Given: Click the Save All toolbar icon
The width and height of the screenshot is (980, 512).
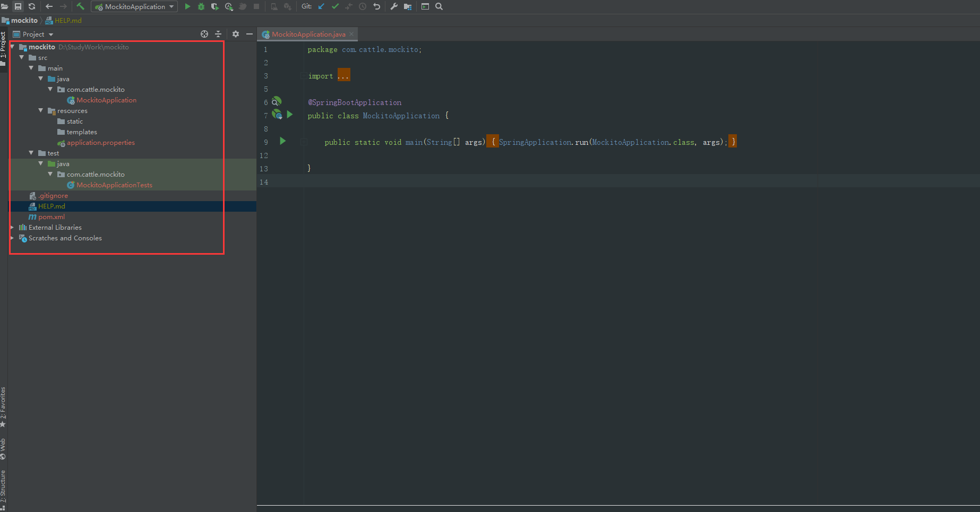Looking at the screenshot, I should [x=18, y=6].
